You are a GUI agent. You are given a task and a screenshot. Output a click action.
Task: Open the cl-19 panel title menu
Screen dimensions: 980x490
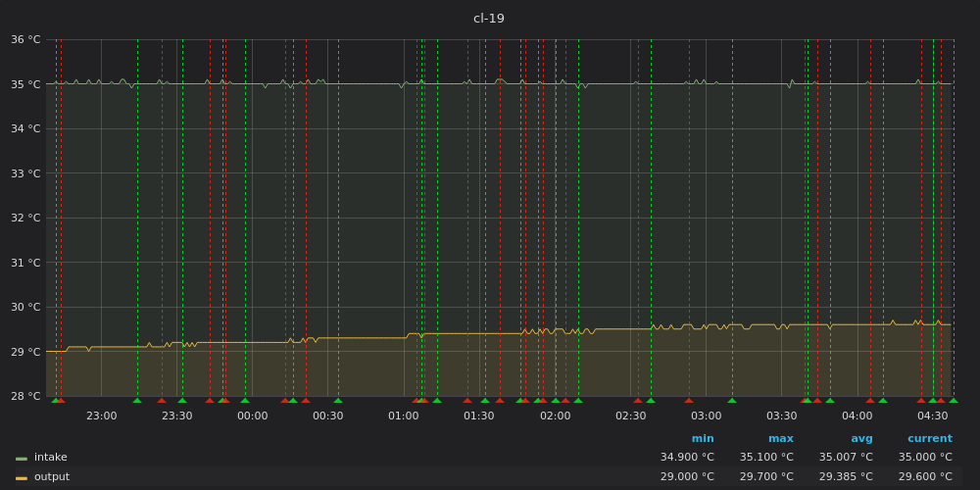point(488,19)
